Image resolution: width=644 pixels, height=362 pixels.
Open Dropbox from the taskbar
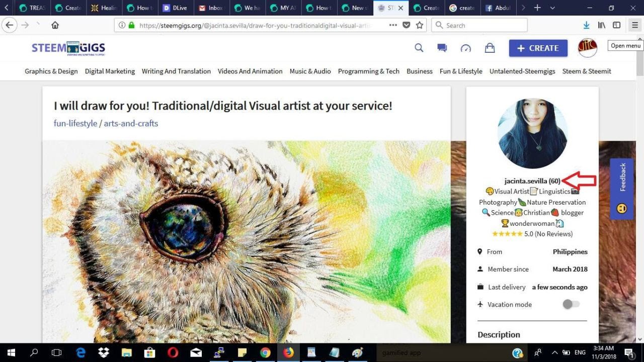coord(104,352)
